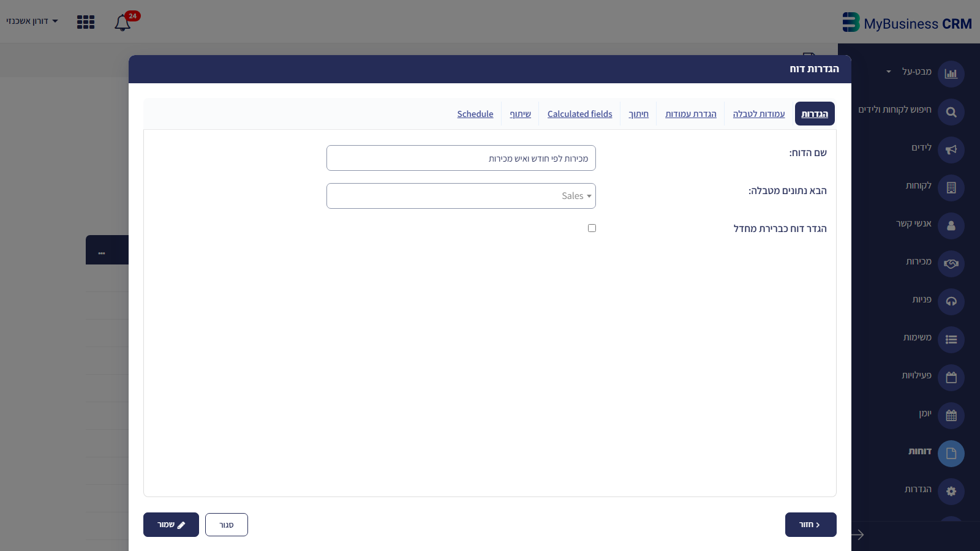980x551 pixels.
Task: Open the notifications bell icon
Action: click(123, 23)
